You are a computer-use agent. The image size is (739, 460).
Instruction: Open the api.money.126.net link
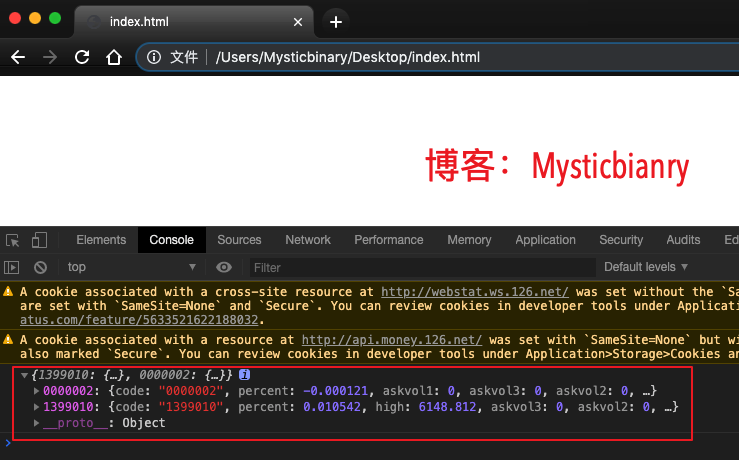pyautogui.click(x=392, y=340)
